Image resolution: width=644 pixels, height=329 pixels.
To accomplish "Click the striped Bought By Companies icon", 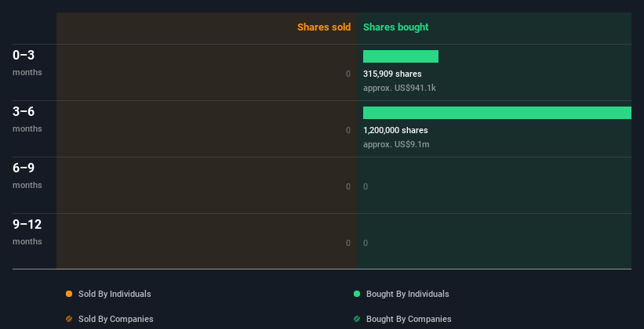I will click(x=357, y=319).
